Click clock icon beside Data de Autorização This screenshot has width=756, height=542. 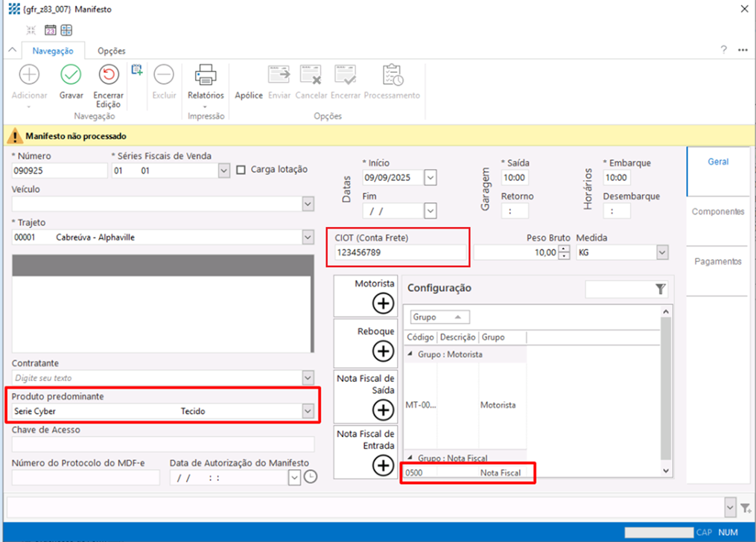(x=310, y=477)
